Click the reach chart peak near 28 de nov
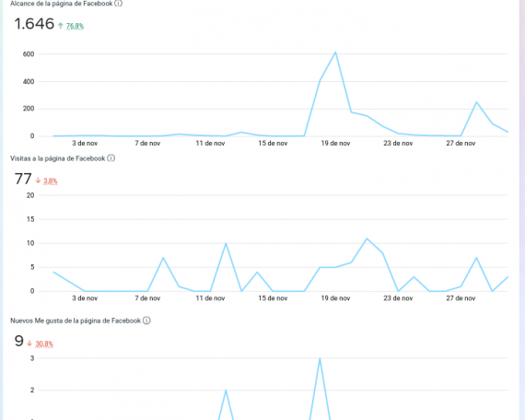Image resolution: width=525 pixels, height=420 pixels. point(476,102)
